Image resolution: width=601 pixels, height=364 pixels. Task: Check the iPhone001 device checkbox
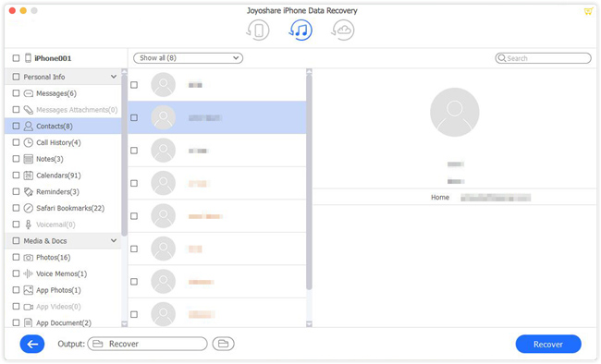(16, 58)
